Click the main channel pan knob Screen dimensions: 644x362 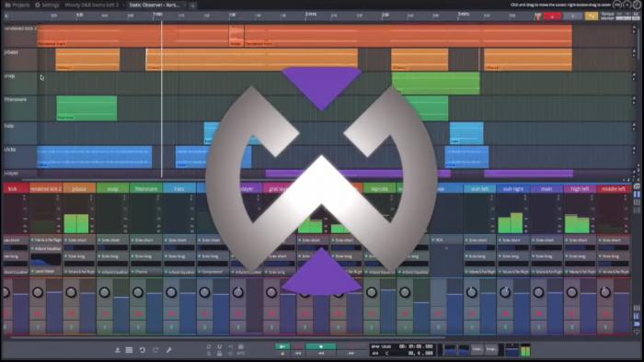538,292
